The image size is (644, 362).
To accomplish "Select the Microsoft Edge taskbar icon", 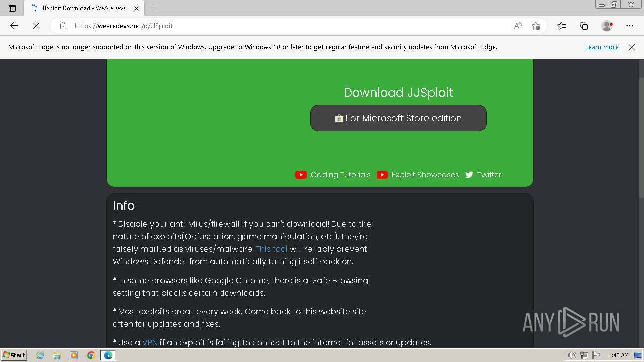I will (x=108, y=355).
